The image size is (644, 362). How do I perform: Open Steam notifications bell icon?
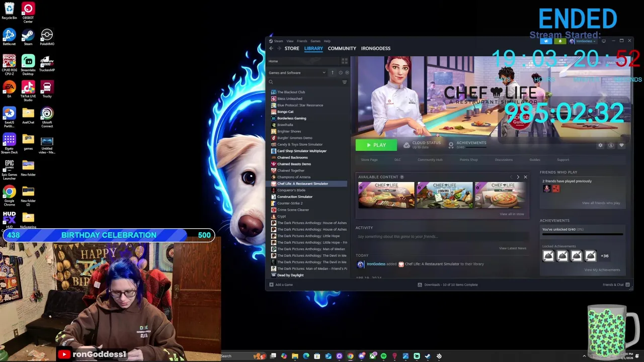560,41
